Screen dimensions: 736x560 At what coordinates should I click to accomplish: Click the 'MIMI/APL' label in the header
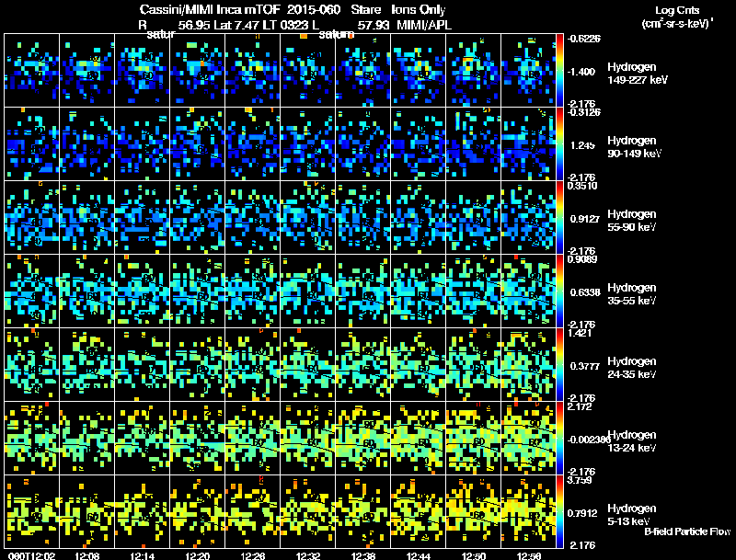point(424,26)
